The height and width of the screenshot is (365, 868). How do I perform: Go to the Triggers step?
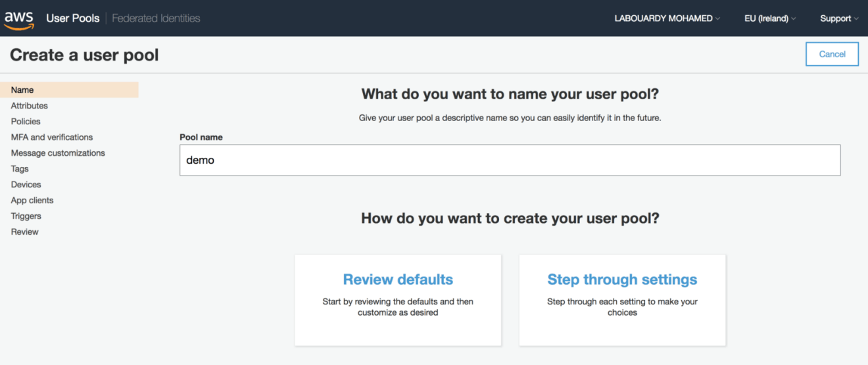tap(26, 216)
